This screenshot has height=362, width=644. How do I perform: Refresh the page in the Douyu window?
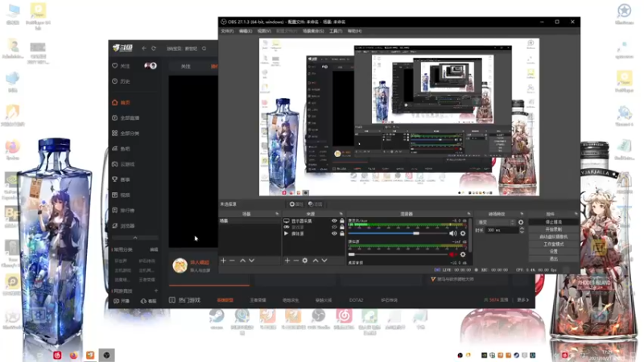click(154, 48)
